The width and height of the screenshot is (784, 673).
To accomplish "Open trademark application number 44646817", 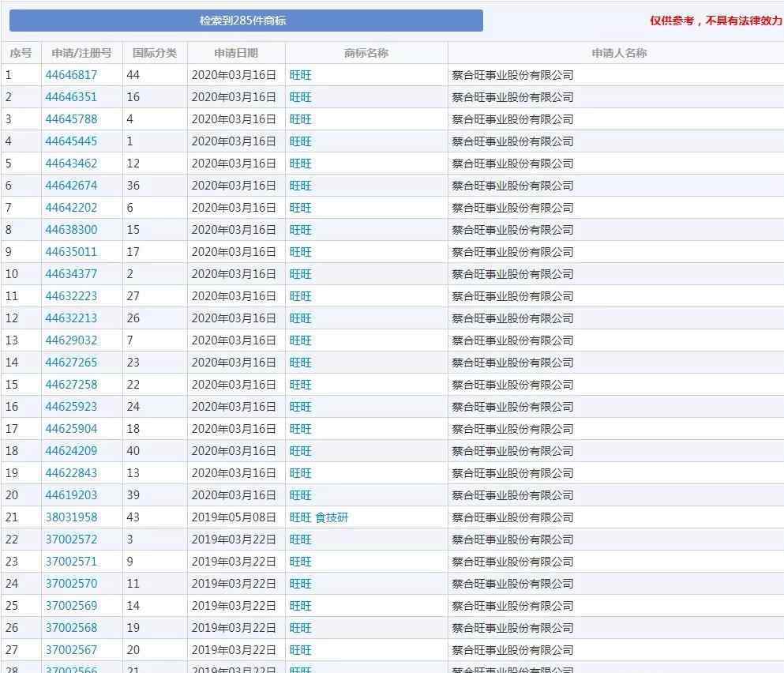I will coord(71,75).
